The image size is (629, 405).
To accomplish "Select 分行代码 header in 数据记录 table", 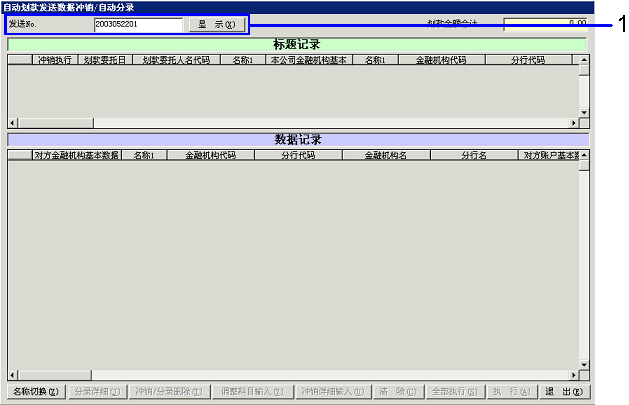I will (298, 155).
